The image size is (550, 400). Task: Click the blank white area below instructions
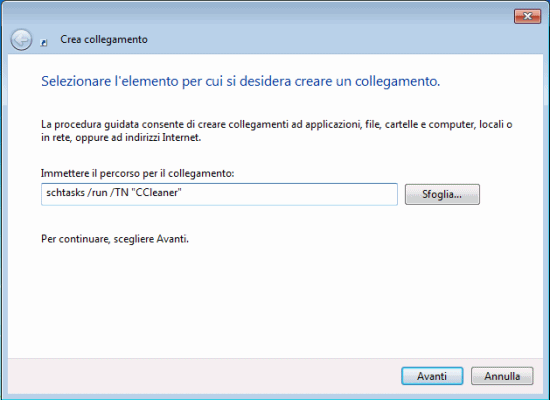275,302
